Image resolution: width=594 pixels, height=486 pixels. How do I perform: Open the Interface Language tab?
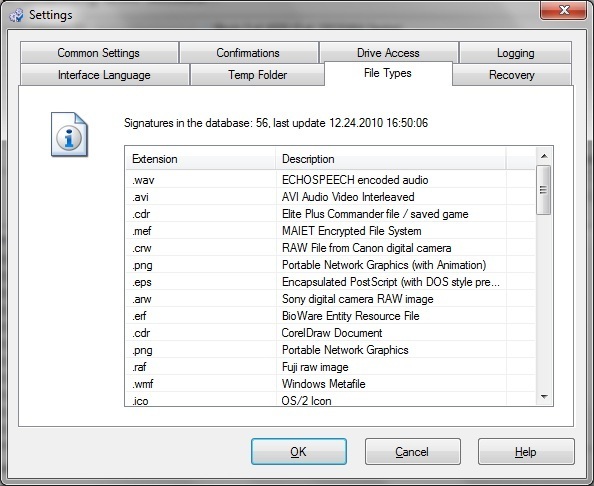(104, 75)
